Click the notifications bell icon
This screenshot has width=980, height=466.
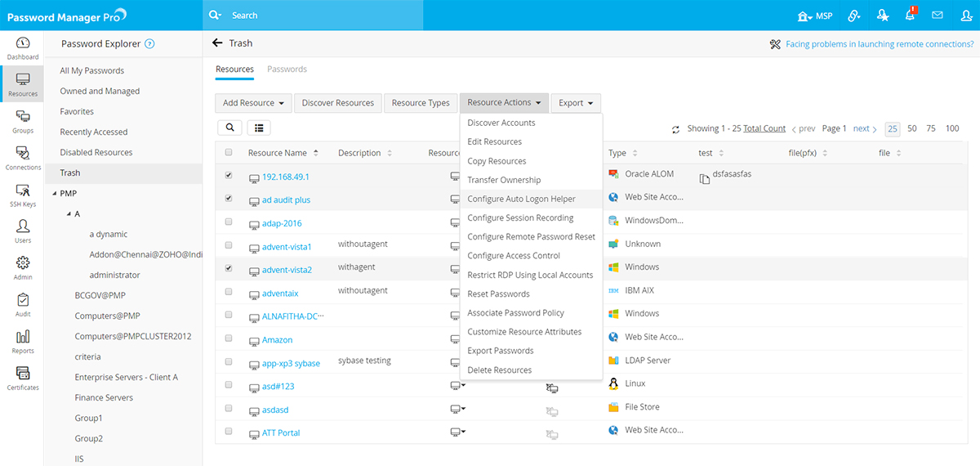(911, 16)
